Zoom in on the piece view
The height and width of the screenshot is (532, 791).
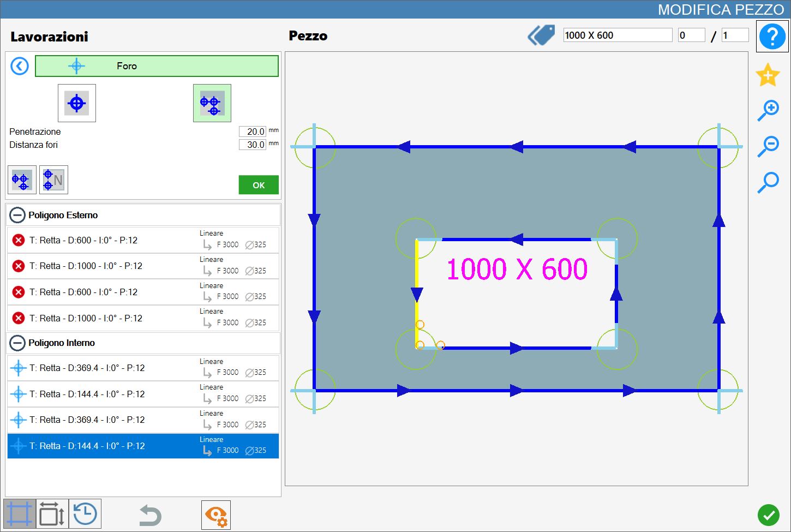[x=768, y=111]
